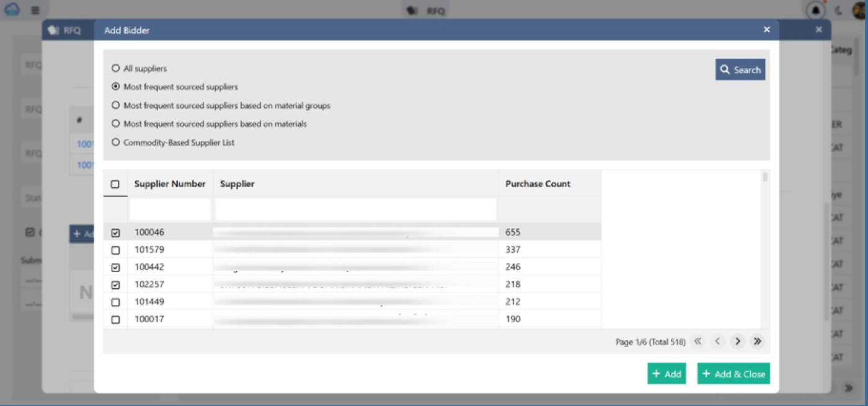Screen dimensions: 868x406
Task: Uncheck supplier 102257 checkbox
Action: (x=115, y=285)
